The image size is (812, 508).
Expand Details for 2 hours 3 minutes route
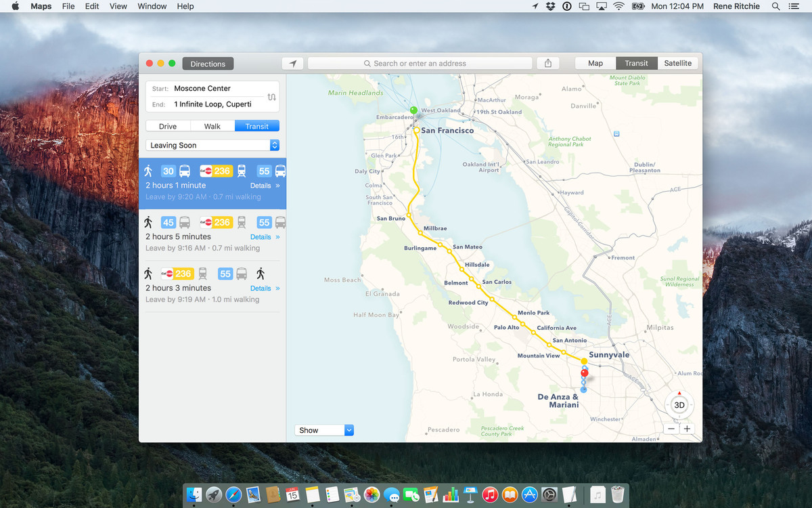click(265, 289)
